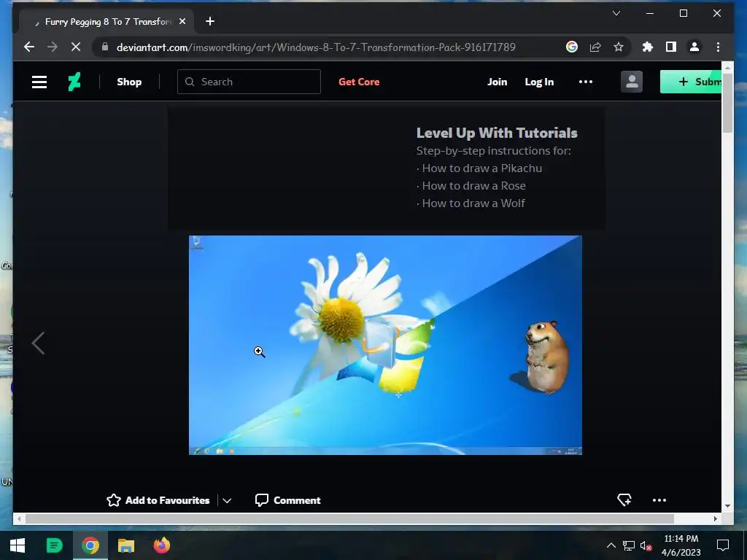Viewport: 747px width, 560px height.
Task: Click the Chrome taskbar icon
Action: [x=90, y=545]
